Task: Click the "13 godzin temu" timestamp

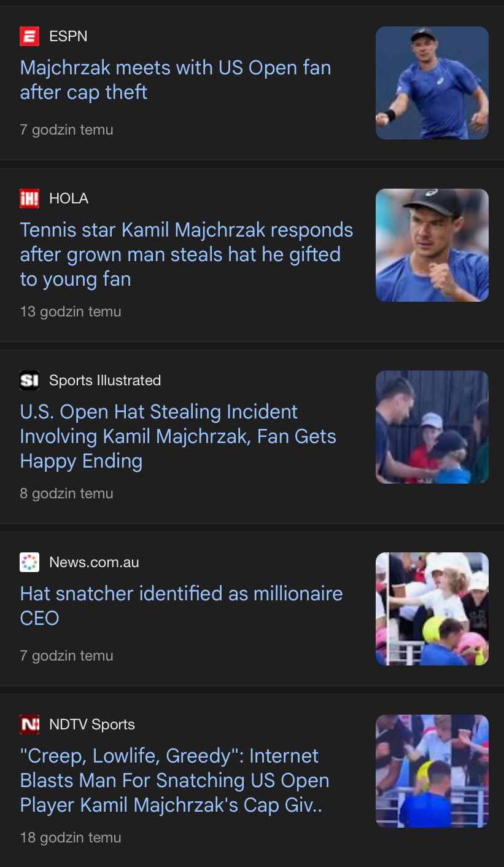Action: click(71, 312)
